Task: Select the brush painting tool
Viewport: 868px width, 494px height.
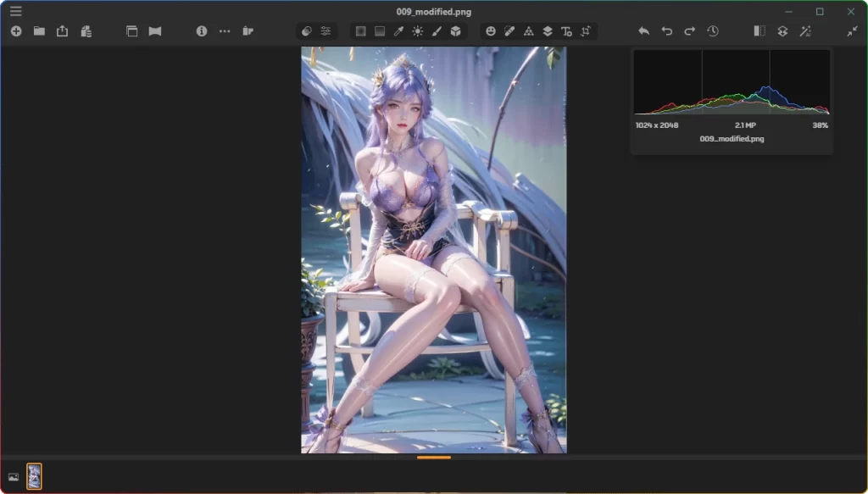Action: click(x=437, y=31)
